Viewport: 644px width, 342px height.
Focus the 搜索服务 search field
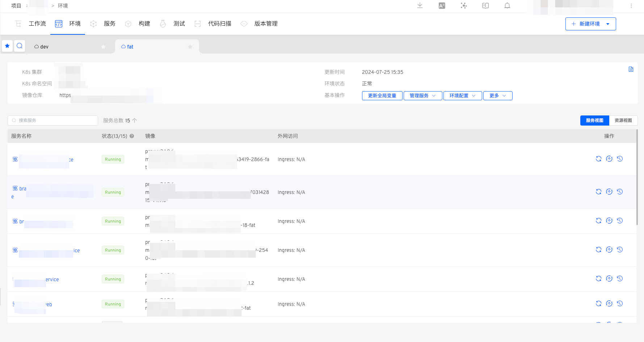click(x=53, y=120)
